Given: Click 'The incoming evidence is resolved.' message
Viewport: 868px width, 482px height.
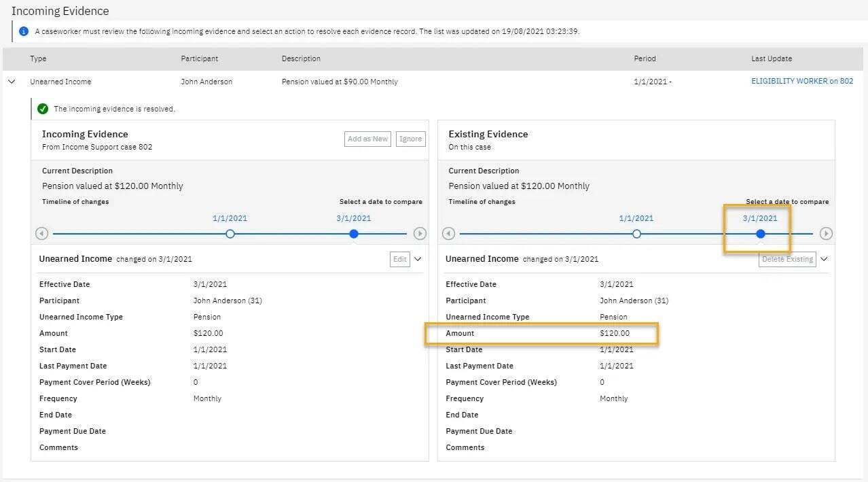Looking at the screenshot, I should (x=114, y=109).
